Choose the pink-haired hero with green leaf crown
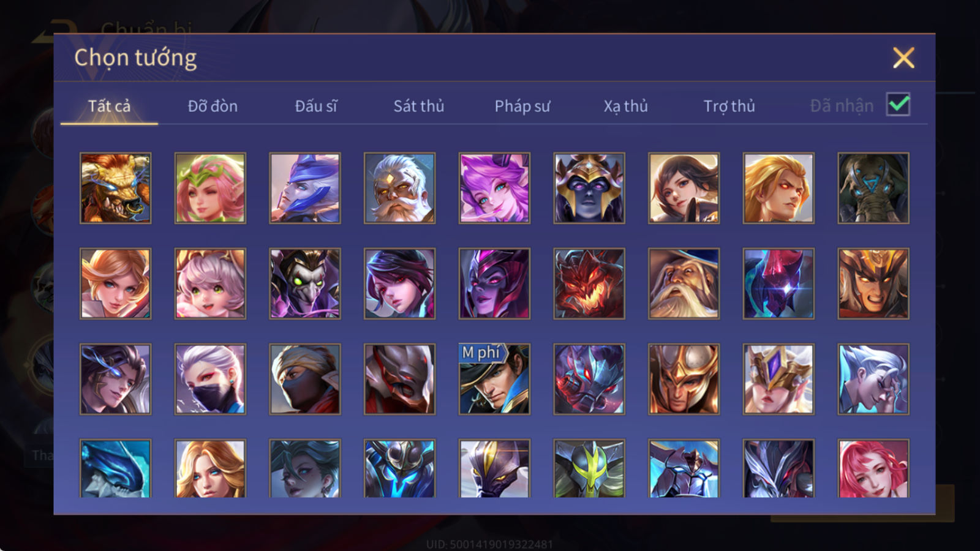This screenshot has width=980, height=551. 210,188
